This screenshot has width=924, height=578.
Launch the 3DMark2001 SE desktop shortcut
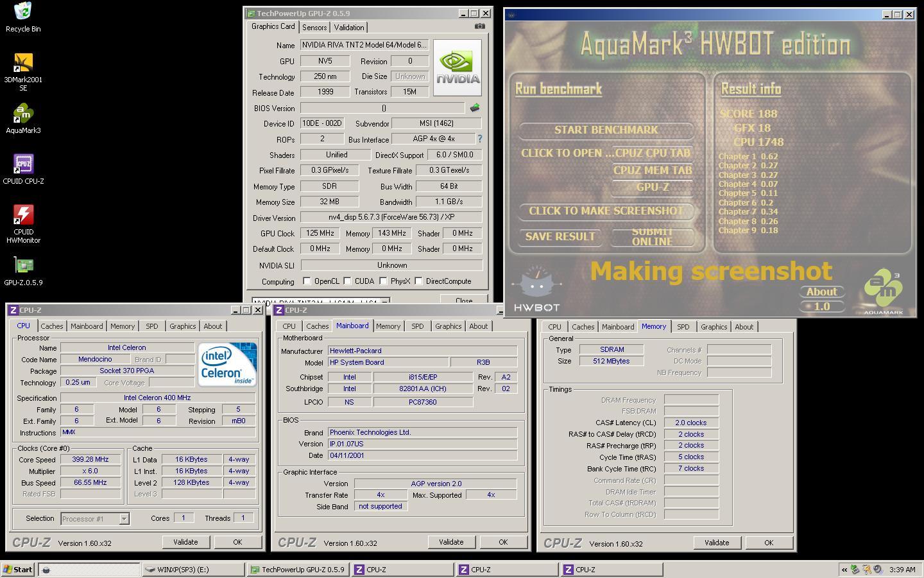pos(23,72)
